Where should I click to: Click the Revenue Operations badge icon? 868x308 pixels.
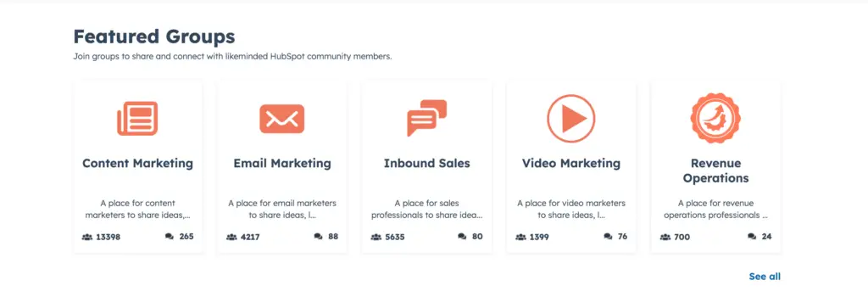pos(715,119)
